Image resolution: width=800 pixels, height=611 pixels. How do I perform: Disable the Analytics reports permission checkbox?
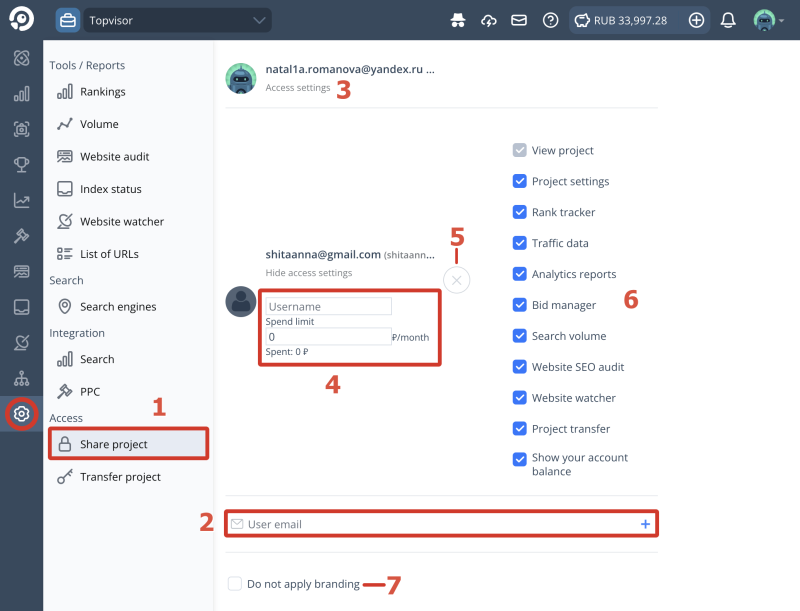pyautogui.click(x=519, y=274)
